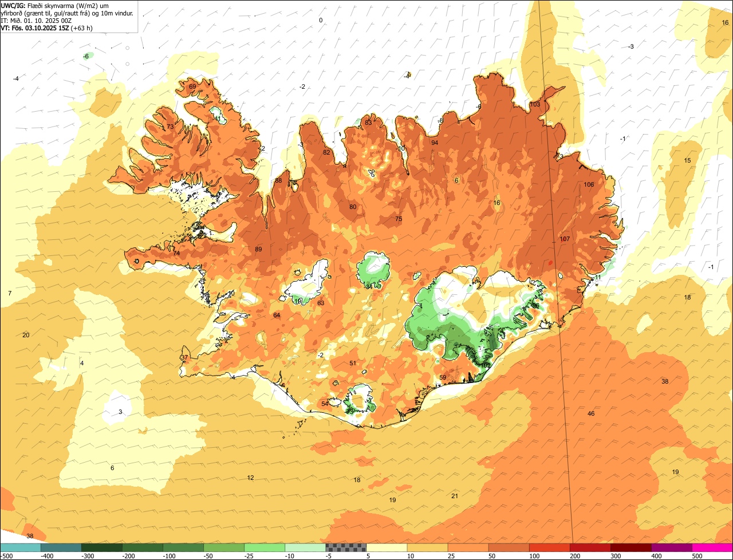
Task: Click the light green swatch between -25 and -10
Action: (x=265, y=547)
